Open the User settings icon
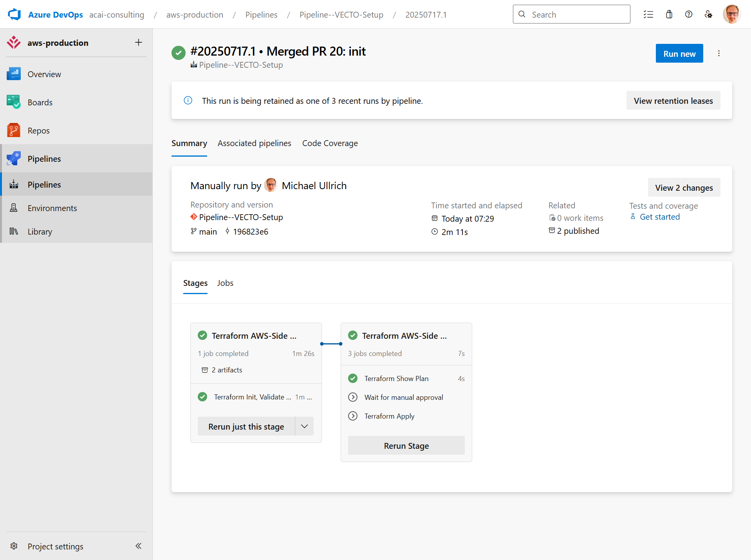This screenshot has width=751, height=560. pos(709,14)
